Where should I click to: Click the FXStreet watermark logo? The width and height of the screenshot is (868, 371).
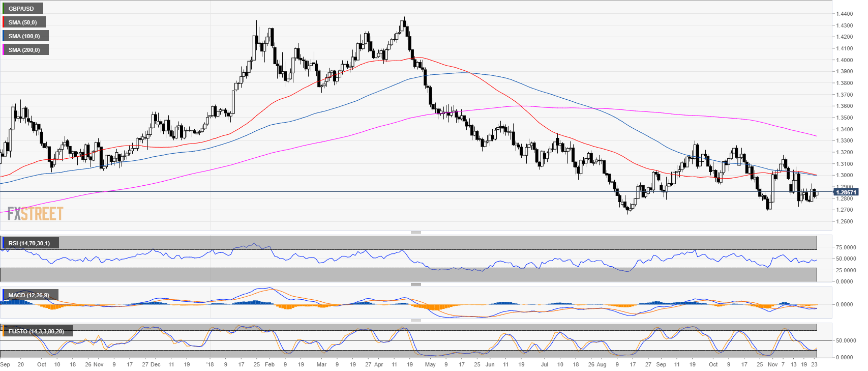(x=35, y=214)
